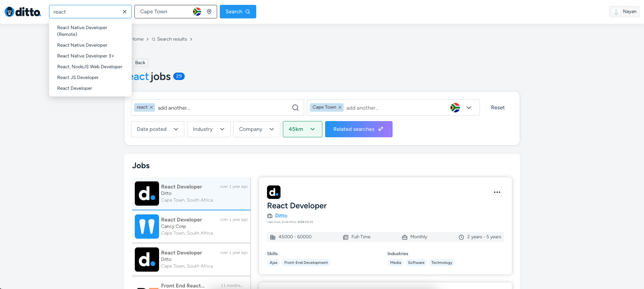Focus the location add another field
The width and height of the screenshot is (644, 289).
pyautogui.click(x=396, y=108)
